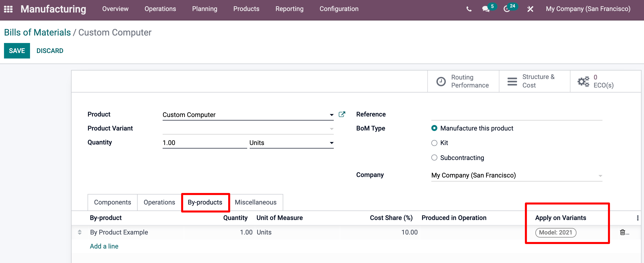Open the Products menu
644x263 pixels.
246,9
